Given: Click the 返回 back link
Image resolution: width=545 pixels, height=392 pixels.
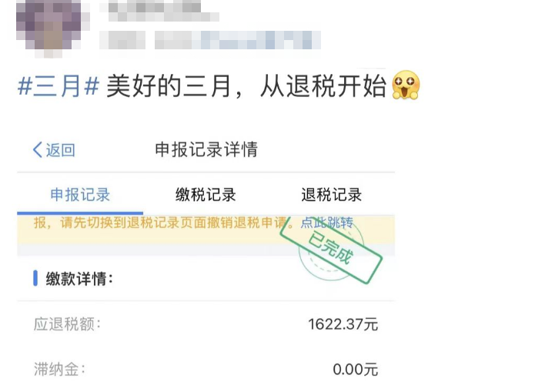Looking at the screenshot, I should click(x=60, y=150).
